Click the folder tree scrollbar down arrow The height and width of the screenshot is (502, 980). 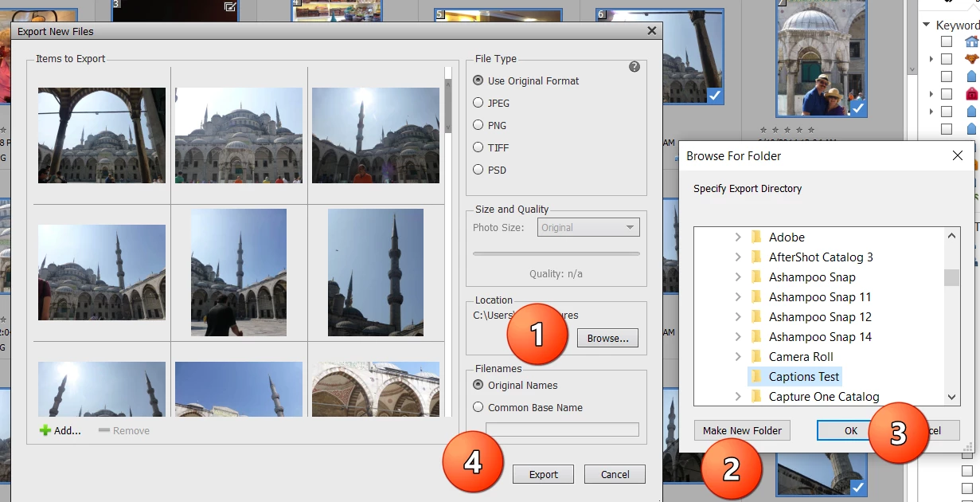click(x=951, y=397)
